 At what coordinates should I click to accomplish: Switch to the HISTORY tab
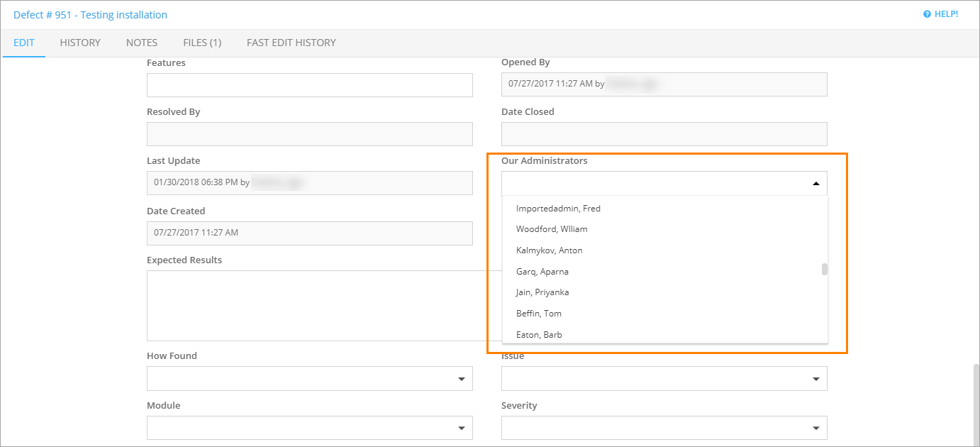pyautogui.click(x=80, y=43)
